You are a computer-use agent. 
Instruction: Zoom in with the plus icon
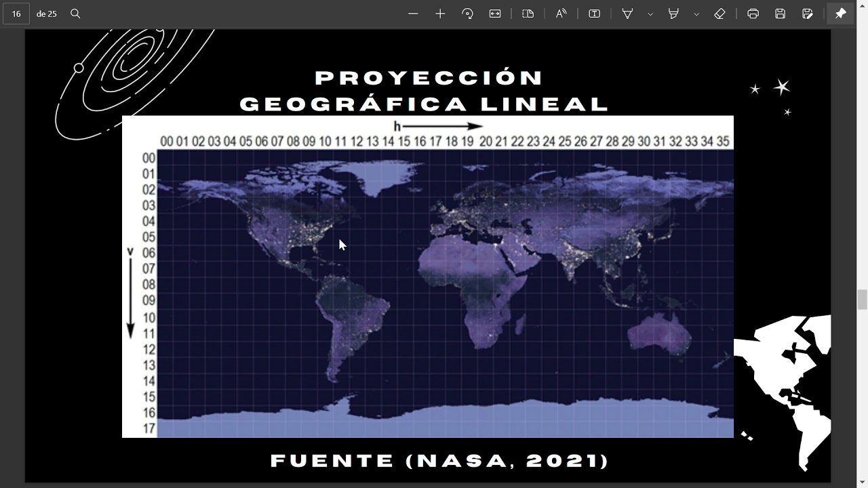[x=440, y=14]
